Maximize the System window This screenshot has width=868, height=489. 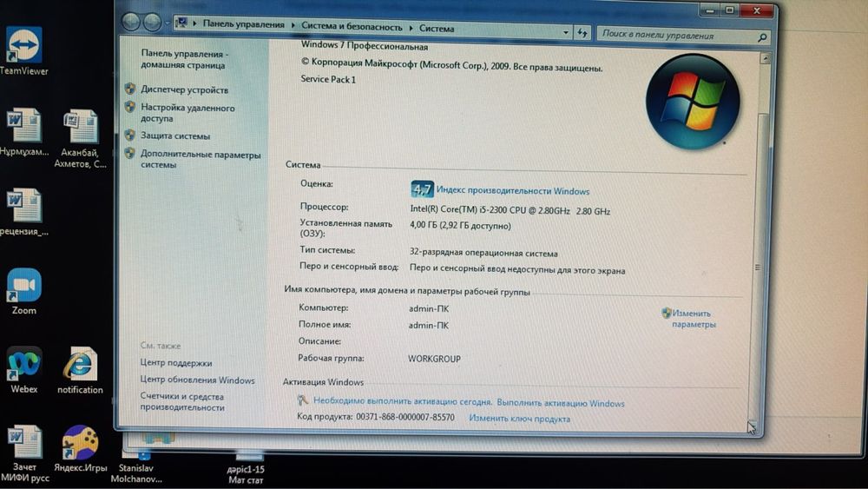pyautogui.click(x=730, y=10)
